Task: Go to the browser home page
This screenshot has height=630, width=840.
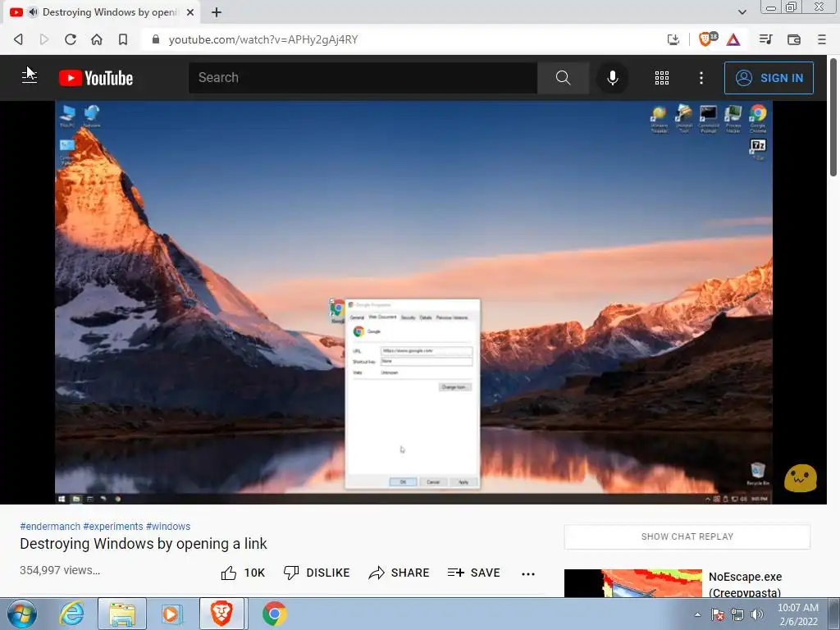Action: tap(97, 39)
